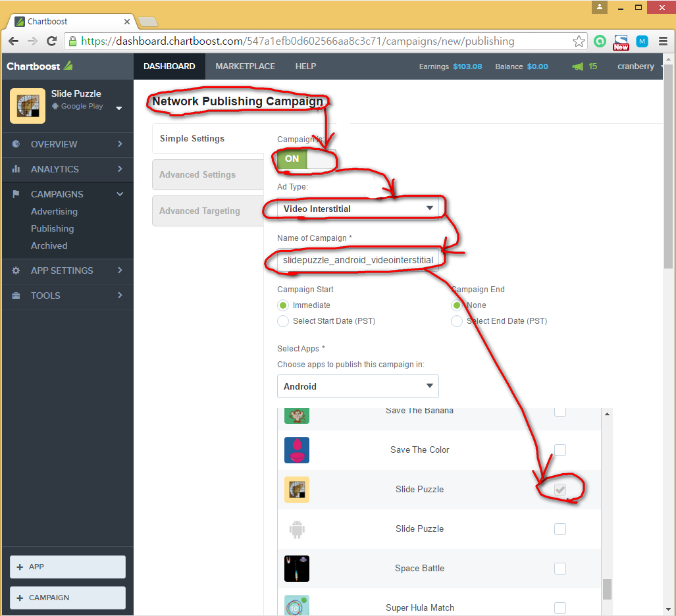
Task: Check the Save The Color checkbox
Action: tap(560, 450)
